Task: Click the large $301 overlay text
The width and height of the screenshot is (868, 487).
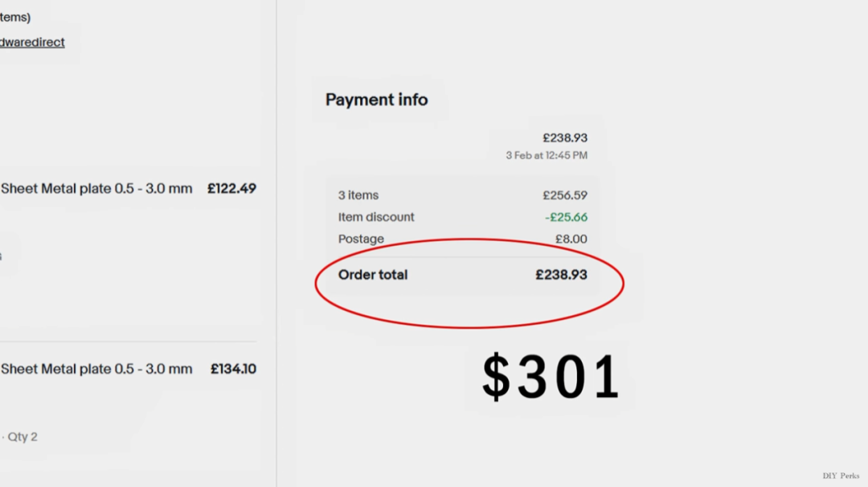Action: (551, 377)
